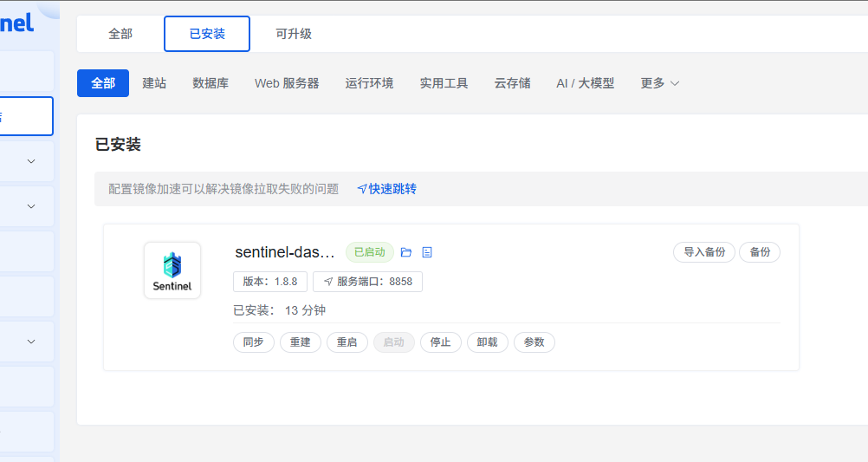Filter apps by 建站
Screen dimensions: 868x462
(154, 83)
